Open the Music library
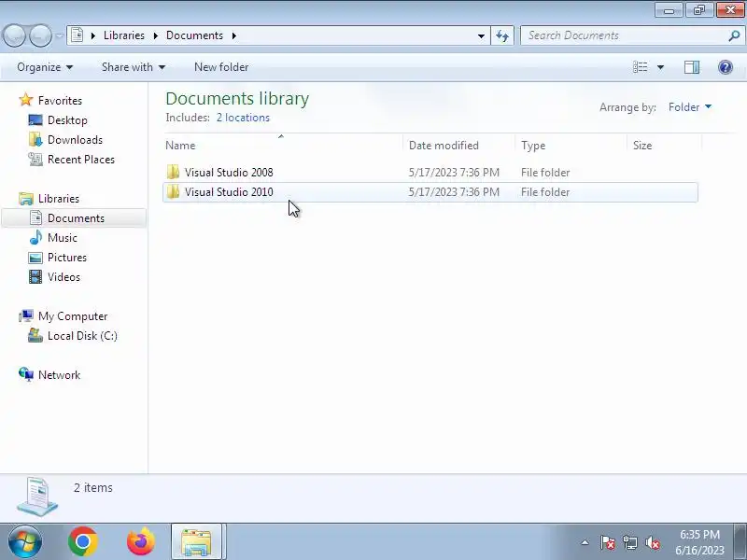The image size is (747, 560). (x=62, y=238)
